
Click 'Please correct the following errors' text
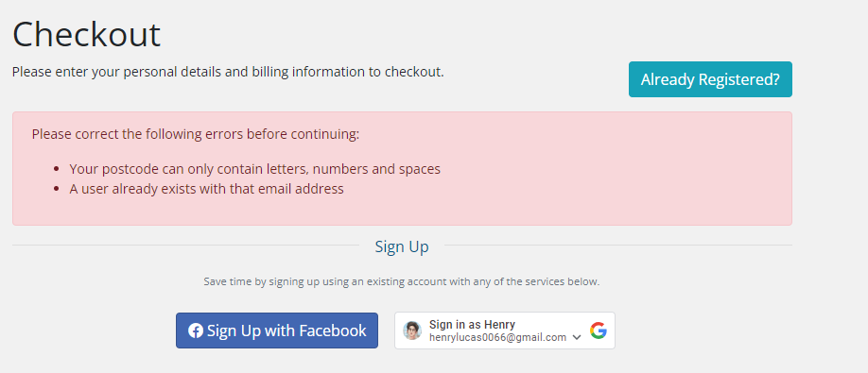tap(196, 134)
